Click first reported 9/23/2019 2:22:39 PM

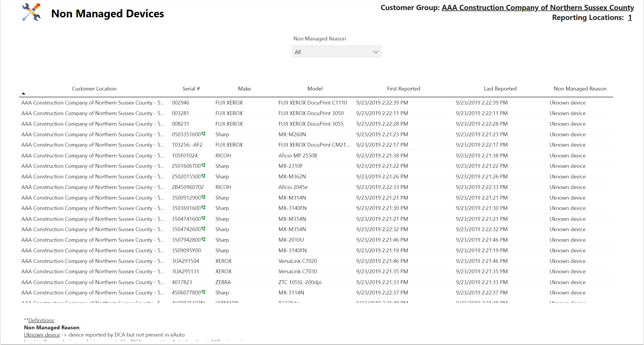tap(382, 103)
